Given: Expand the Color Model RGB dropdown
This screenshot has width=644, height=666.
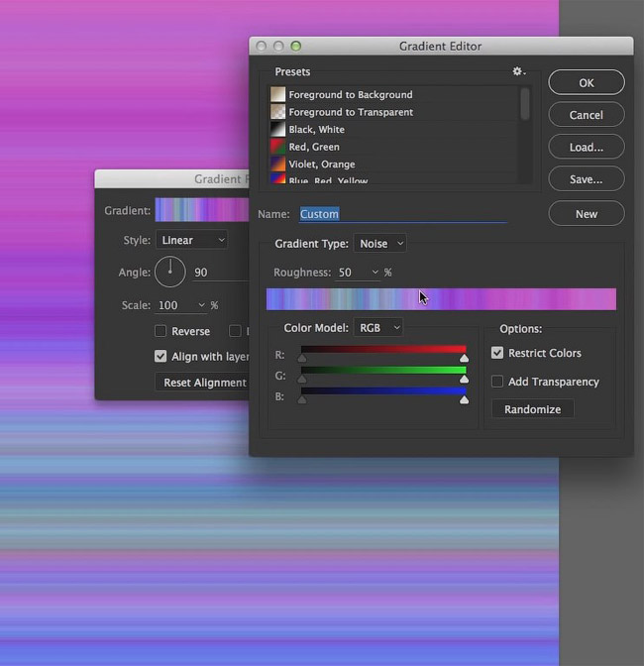Looking at the screenshot, I should [x=378, y=327].
